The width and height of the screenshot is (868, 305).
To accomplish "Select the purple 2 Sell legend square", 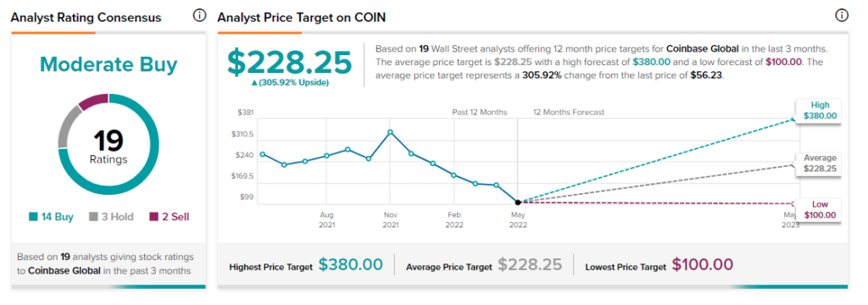I will tap(153, 217).
